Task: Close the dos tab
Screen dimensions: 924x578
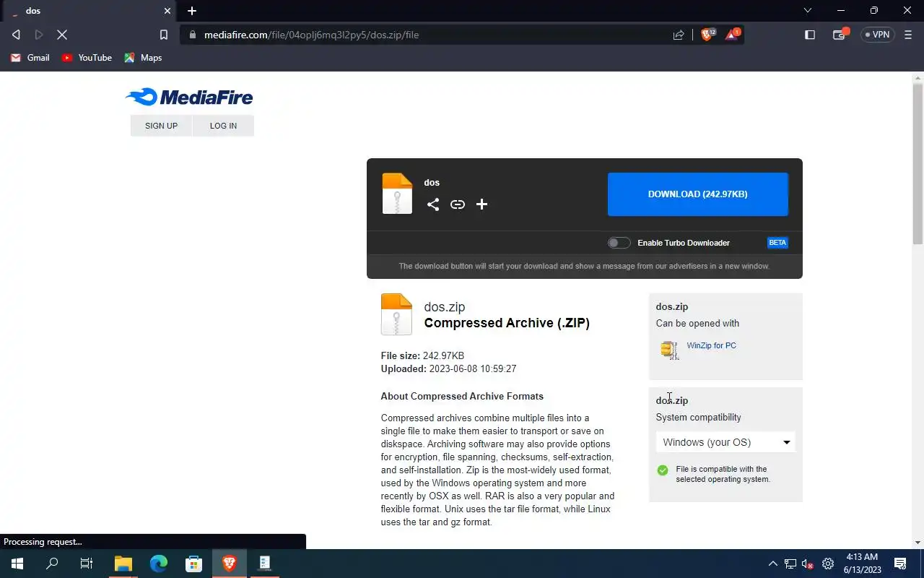Action: 167,11
